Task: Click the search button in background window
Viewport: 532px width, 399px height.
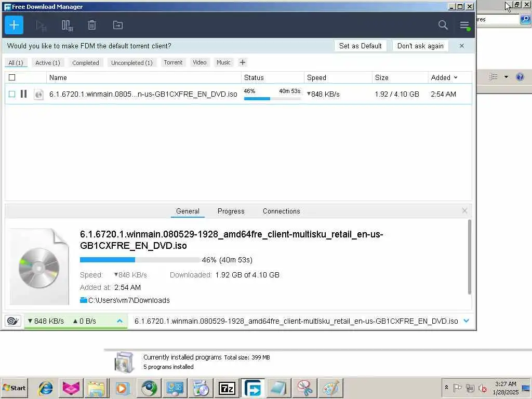Action: [525, 19]
